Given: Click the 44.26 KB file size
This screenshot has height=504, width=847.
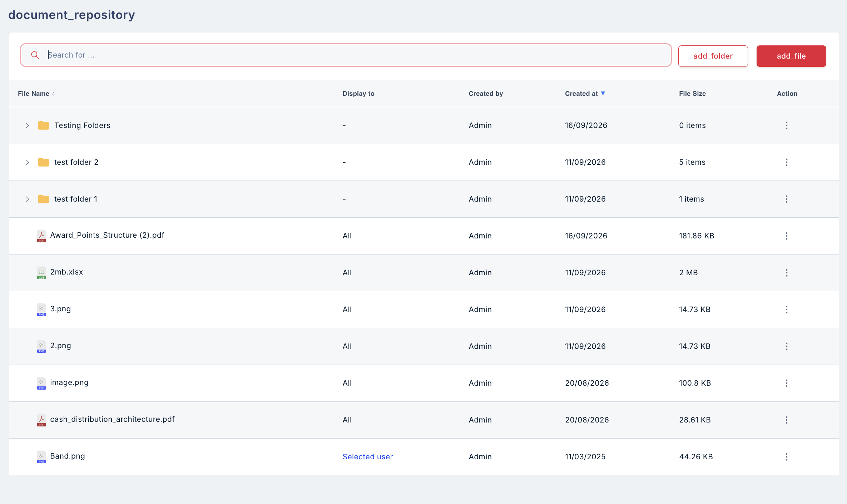Looking at the screenshot, I should click(x=696, y=457).
